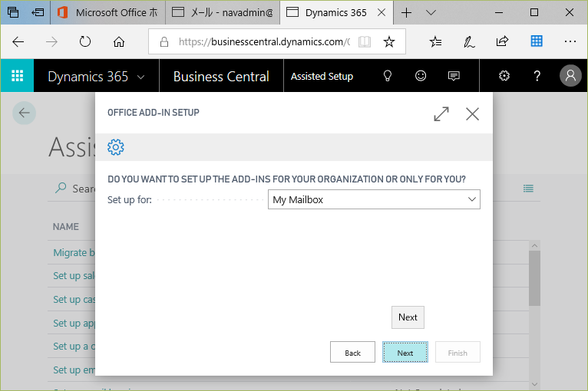
Task: Click the blue grid extension icon
Action: (x=537, y=41)
